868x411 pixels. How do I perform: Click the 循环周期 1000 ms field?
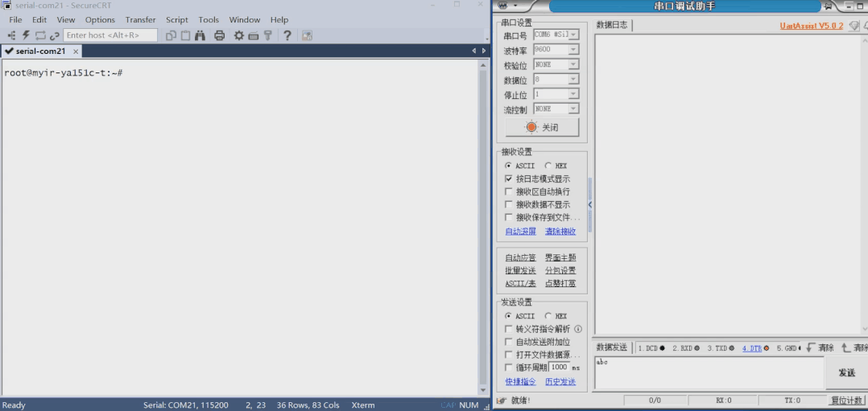(x=560, y=368)
